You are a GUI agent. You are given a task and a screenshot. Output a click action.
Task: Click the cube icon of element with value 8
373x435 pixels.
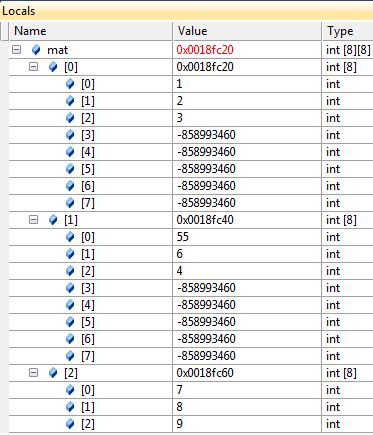[70, 407]
